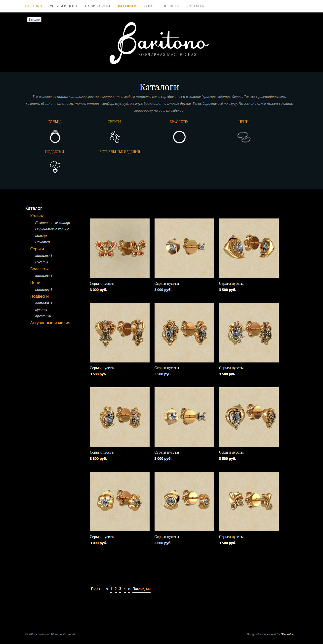Click the Baritono jewelry workshop logo

pos(159,43)
